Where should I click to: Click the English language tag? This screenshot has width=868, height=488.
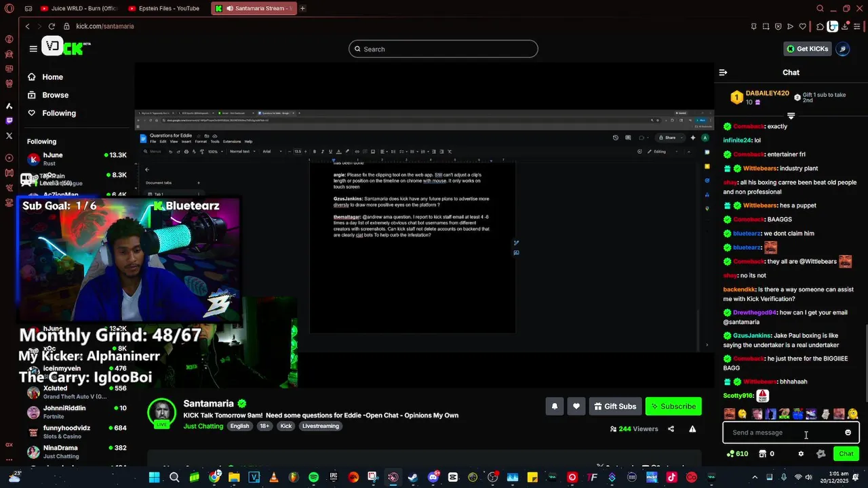point(239,426)
